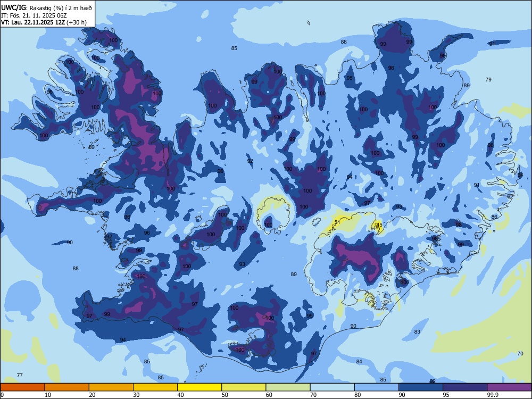532x399 pixels.
Task: Click the '30' legend scale label
Action: click(136, 395)
